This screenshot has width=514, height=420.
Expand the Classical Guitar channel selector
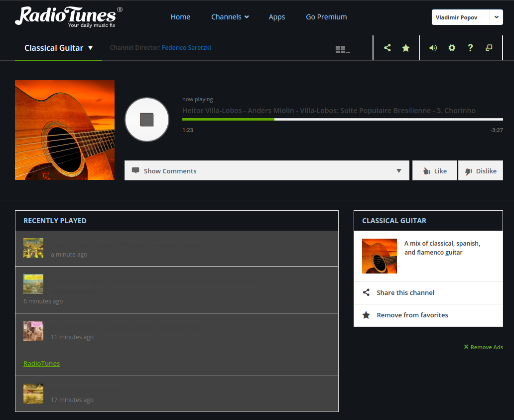[58, 48]
